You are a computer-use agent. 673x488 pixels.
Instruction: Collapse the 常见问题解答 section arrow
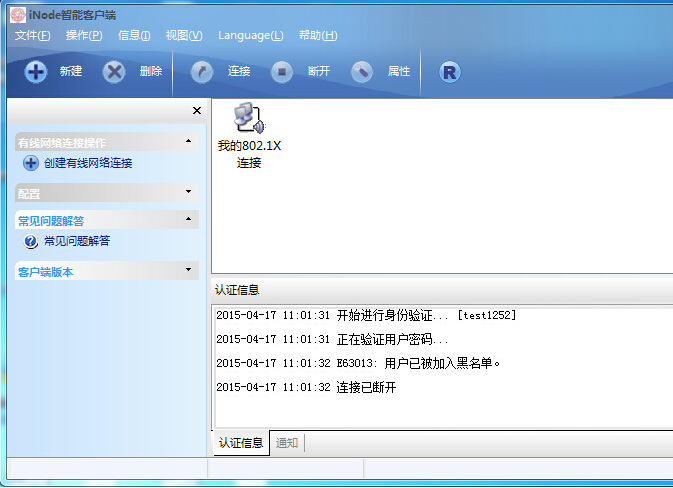[188, 219]
